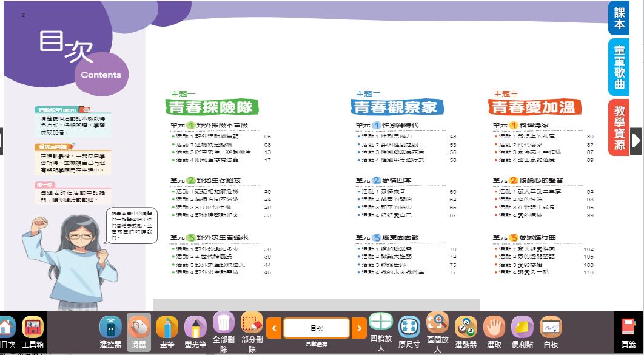644x355 pixels.
Task: Open unit 愛家進行曲
Action: (525, 237)
